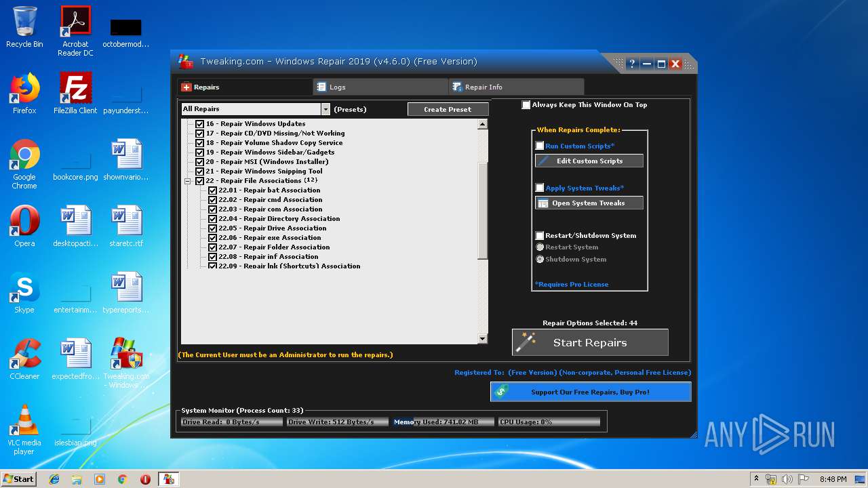Click the taskbar clock 8:48 PM

click(x=833, y=479)
